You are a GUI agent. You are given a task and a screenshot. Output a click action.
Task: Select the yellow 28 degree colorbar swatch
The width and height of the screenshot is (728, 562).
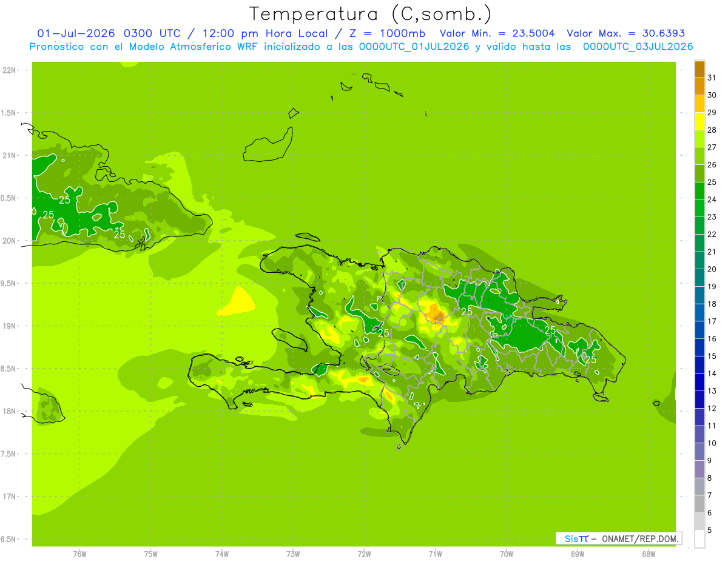[x=699, y=121]
